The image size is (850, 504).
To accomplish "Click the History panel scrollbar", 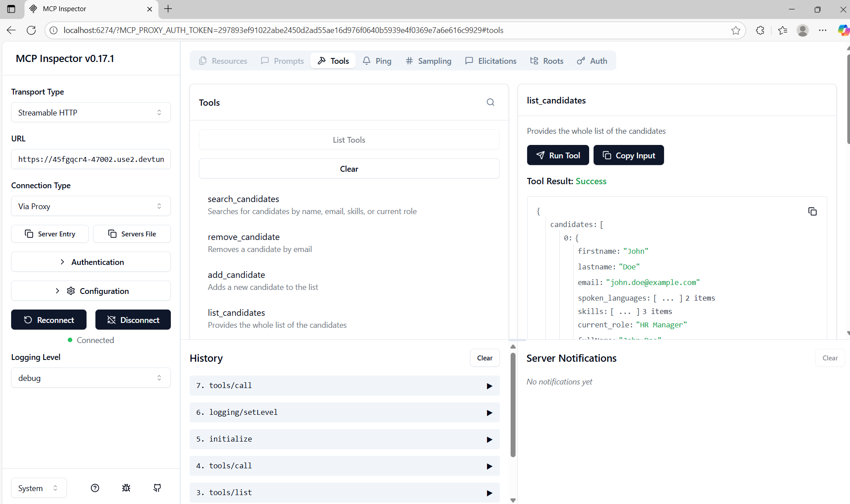I will pos(513,405).
